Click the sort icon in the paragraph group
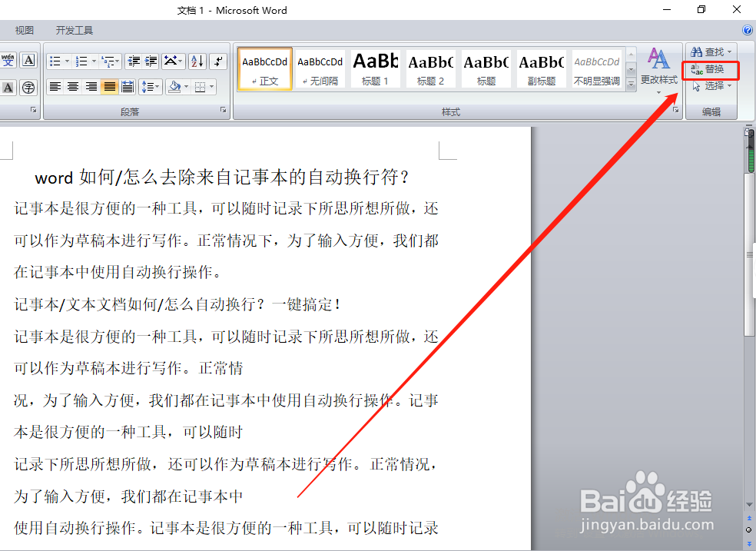The image size is (756, 551). tap(197, 60)
